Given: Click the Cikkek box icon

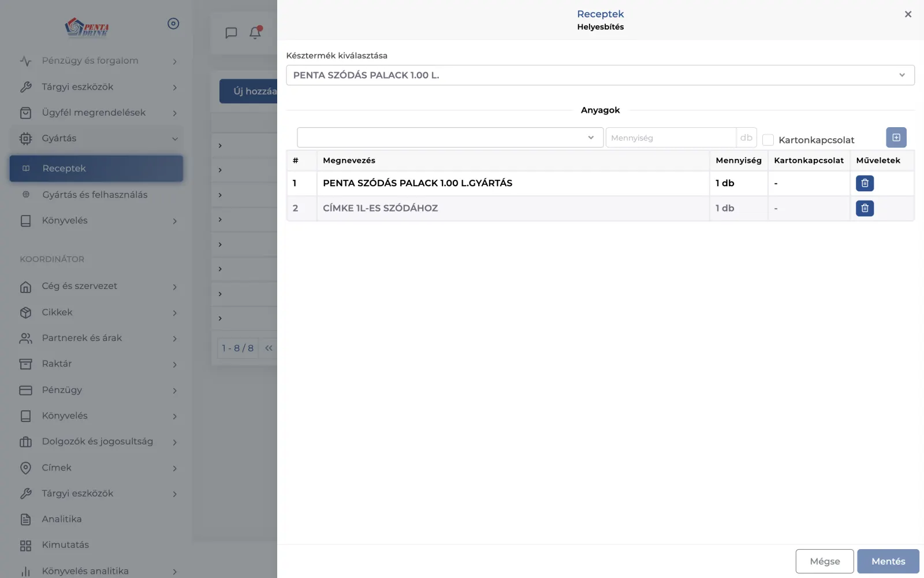Looking at the screenshot, I should [25, 313].
